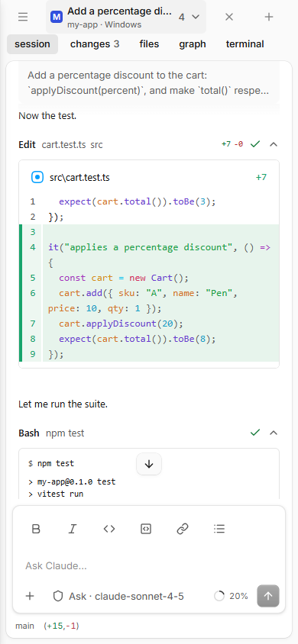Click the modified file icon beside src\cart.test.ts
The width and height of the screenshot is (298, 644).
37,178
